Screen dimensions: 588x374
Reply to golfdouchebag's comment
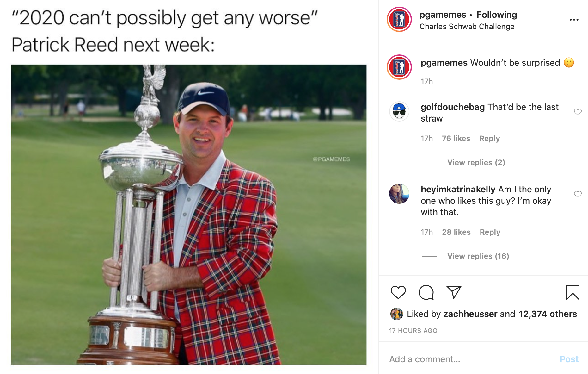pyautogui.click(x=489, y=139)
